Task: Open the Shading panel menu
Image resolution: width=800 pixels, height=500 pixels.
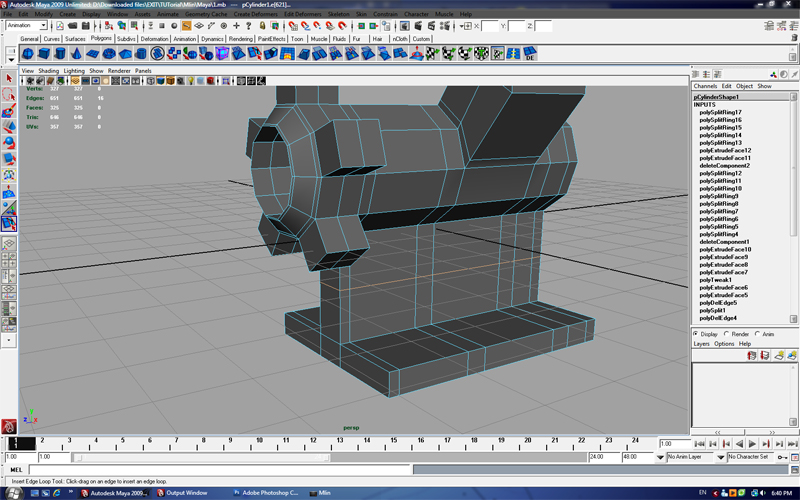Action: [x=49, y=71]
